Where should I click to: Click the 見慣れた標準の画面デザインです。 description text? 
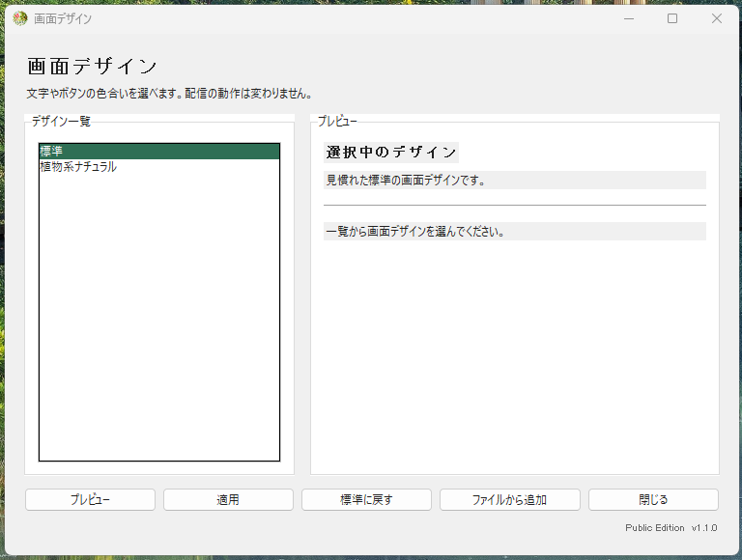coord(406,181)
